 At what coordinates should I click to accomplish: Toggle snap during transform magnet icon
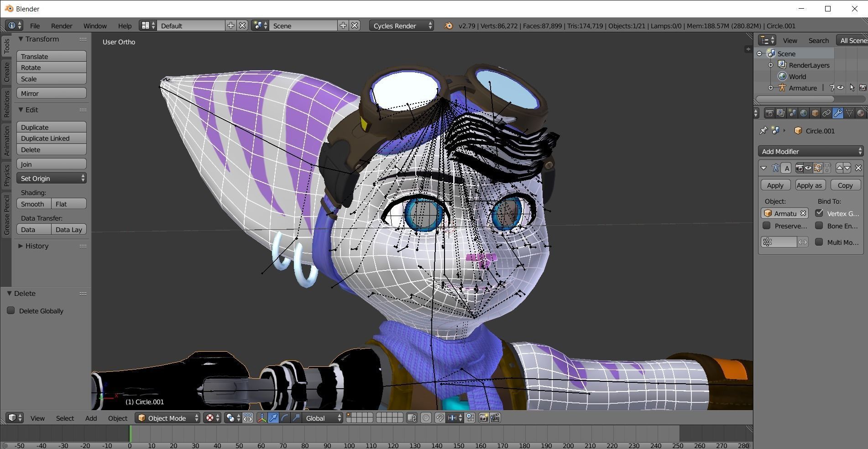click(x=440, y=418)
